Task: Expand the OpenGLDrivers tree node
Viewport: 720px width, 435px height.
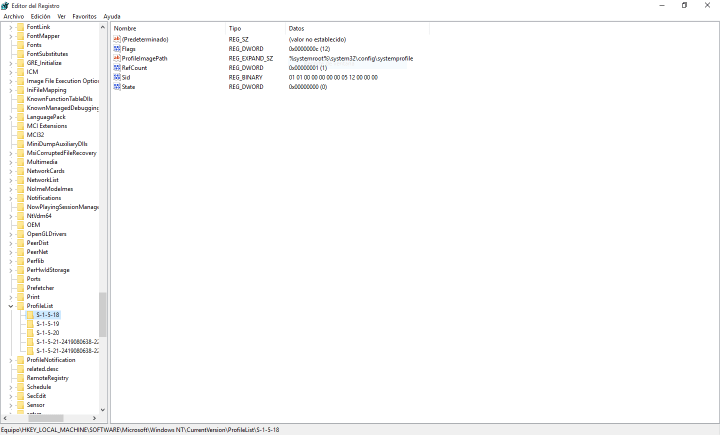Action: click(x=11, y=234)
